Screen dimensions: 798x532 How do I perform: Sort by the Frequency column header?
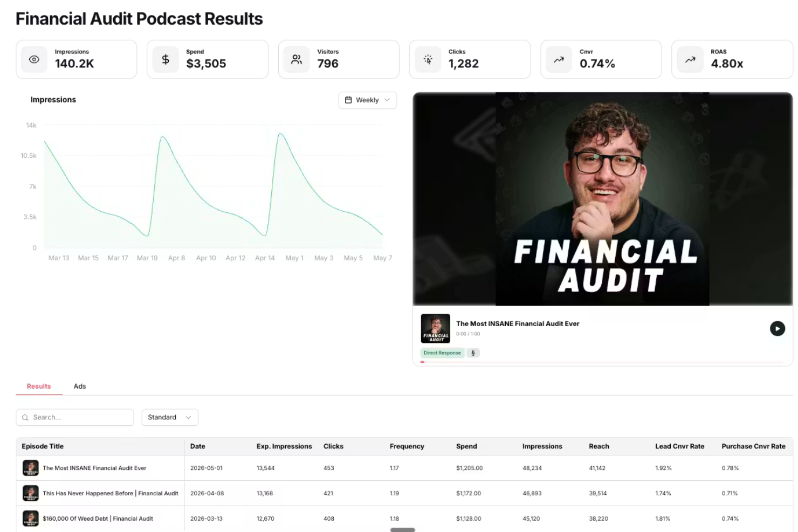(407, 446)
